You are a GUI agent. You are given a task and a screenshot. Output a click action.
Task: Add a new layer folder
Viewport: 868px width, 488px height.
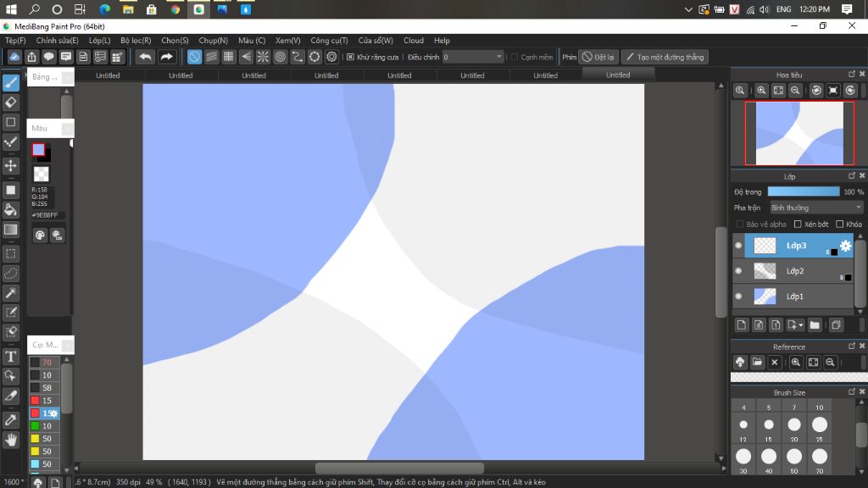(815, 324)
